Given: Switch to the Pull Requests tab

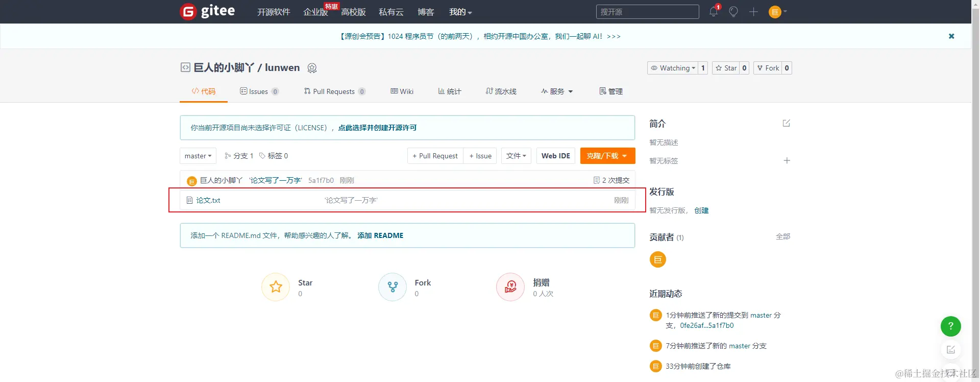Looking at the screenshot, I should pos(335,91).
